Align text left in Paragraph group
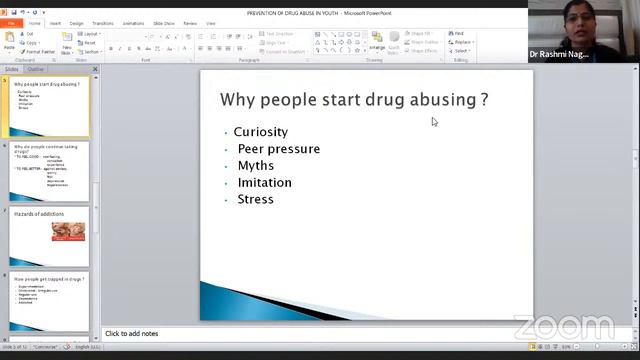Image resolution: width=640 pixels, height=360 pixels. pos(201,49)
